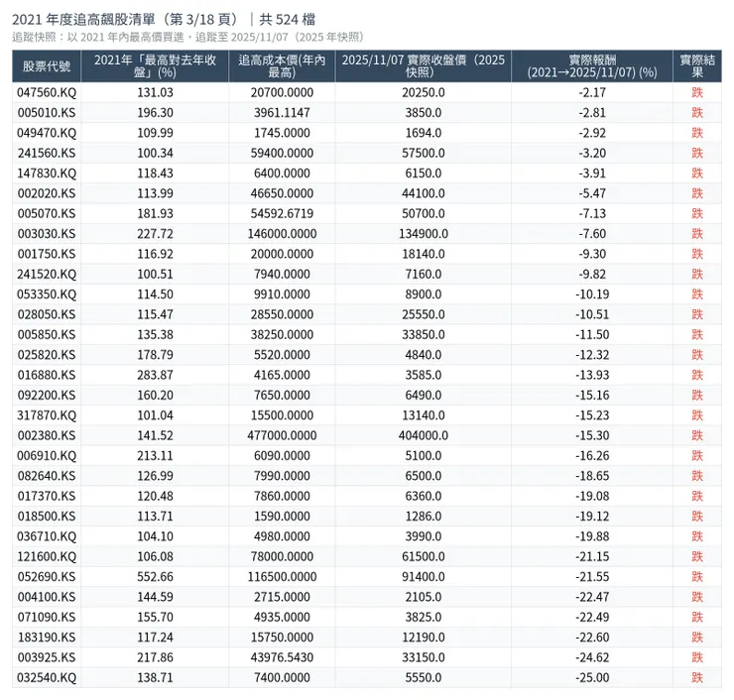The width and height of the screenshot is (734, 700).
Task: Select cost price 477000.0000
Action: click(x=282, y=435)
